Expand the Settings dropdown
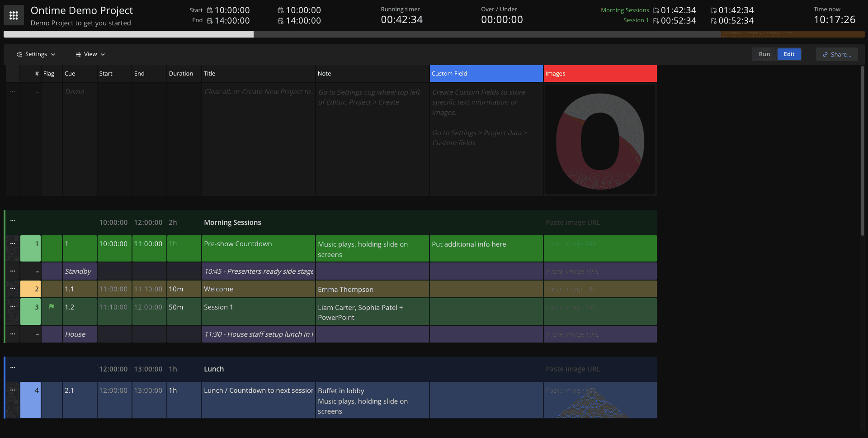 36,54
